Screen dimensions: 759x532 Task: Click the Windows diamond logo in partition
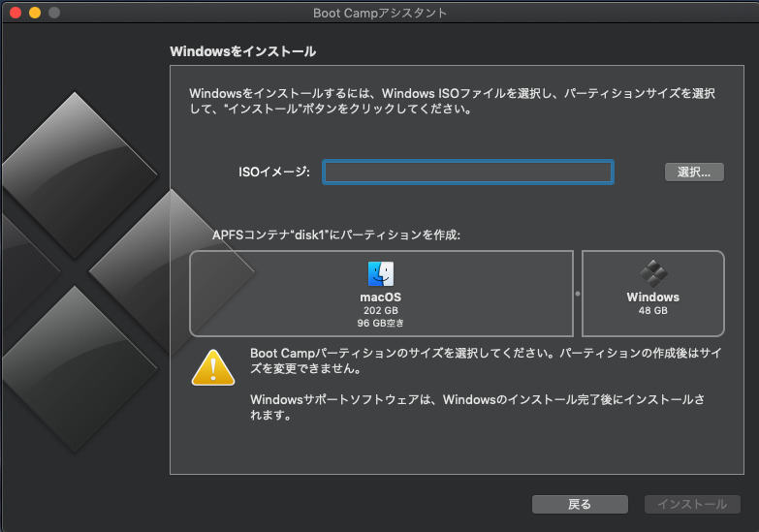pyautogui.click(x=653, y=273)
